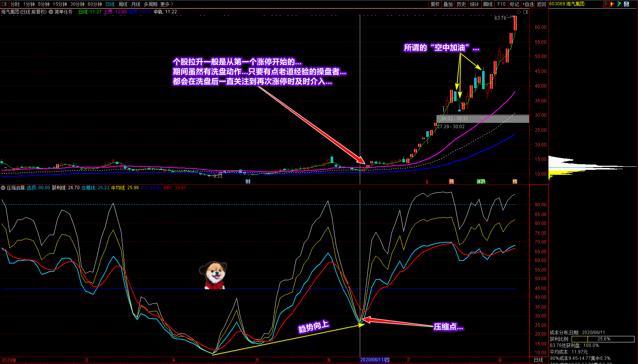Click the 63.76 high price label

(x=500, y=18)
